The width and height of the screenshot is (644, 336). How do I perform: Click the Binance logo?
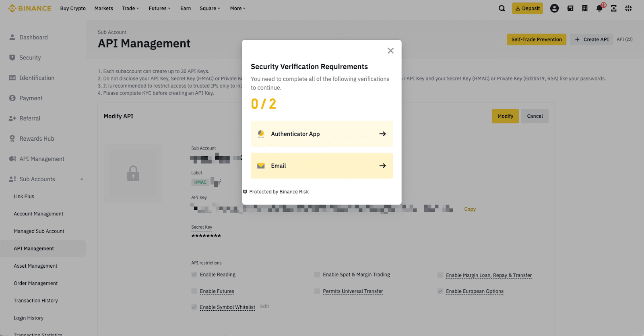[30, 8]
